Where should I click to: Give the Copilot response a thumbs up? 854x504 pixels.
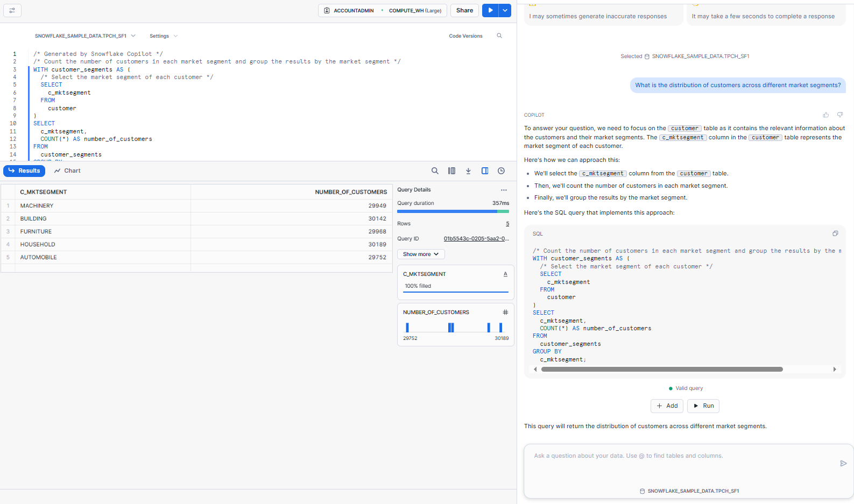(x=825, y=115)
